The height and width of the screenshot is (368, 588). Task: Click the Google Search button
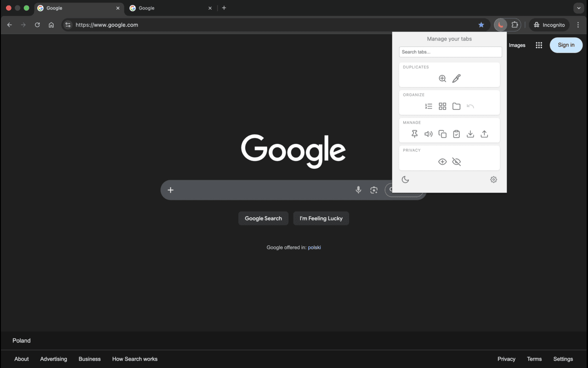[263, 218]
